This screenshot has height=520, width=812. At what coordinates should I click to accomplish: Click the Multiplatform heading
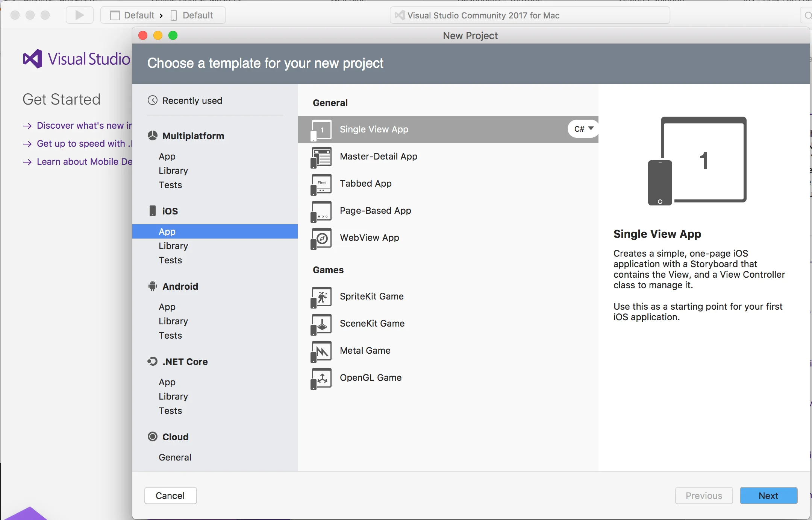pyautogui.click(x=193, y=136)
